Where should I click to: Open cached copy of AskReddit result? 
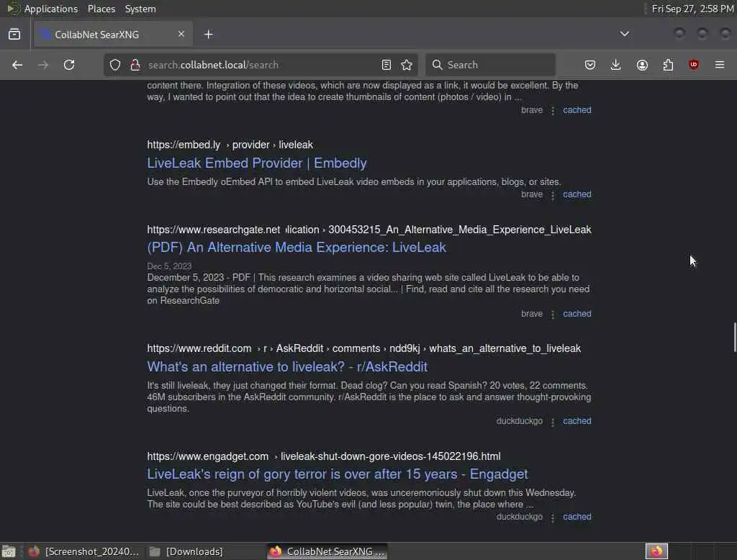(x=577, y=421)
